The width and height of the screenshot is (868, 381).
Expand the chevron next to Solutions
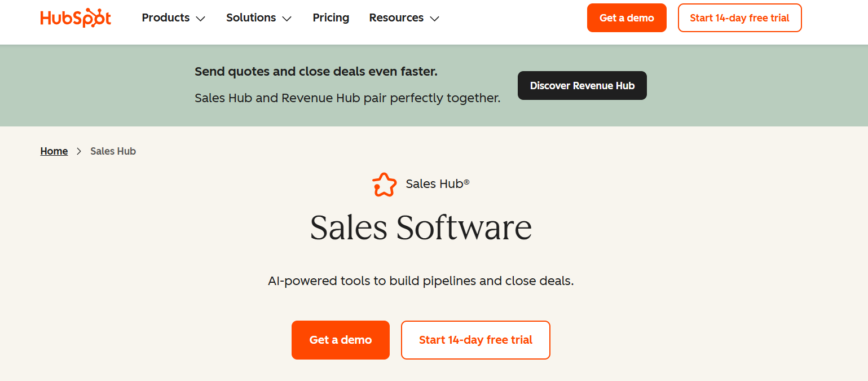point(287,19)
